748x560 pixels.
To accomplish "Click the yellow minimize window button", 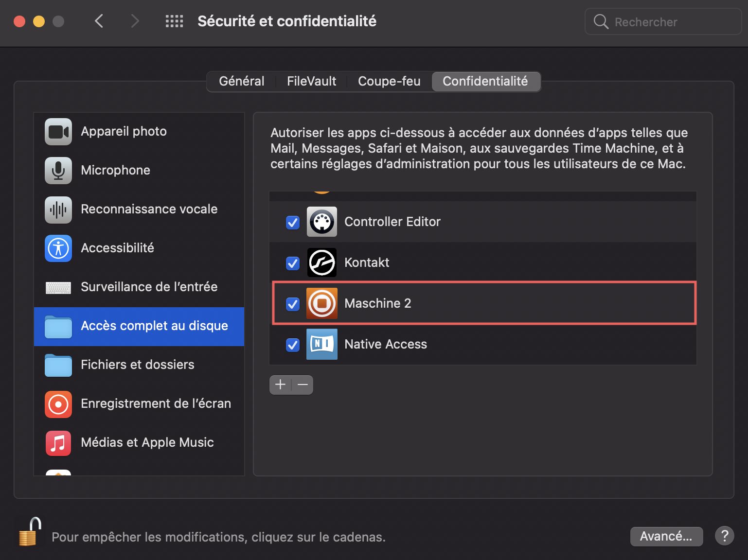I will point(39,21).
